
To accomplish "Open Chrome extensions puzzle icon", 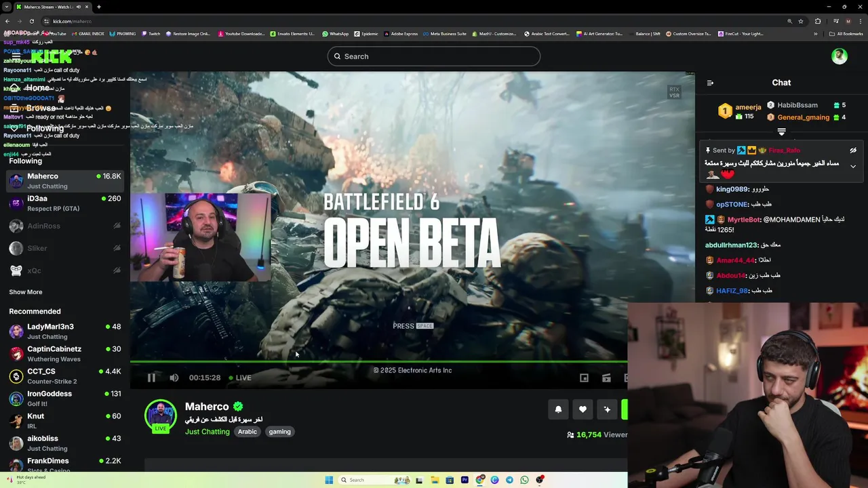I will click(818, 21).
